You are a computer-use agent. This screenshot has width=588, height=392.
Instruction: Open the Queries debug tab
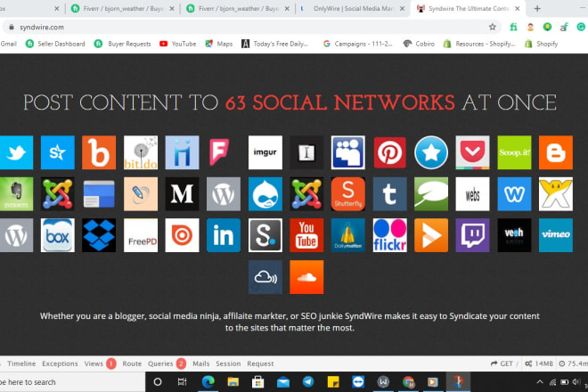(x=167, y=363)
